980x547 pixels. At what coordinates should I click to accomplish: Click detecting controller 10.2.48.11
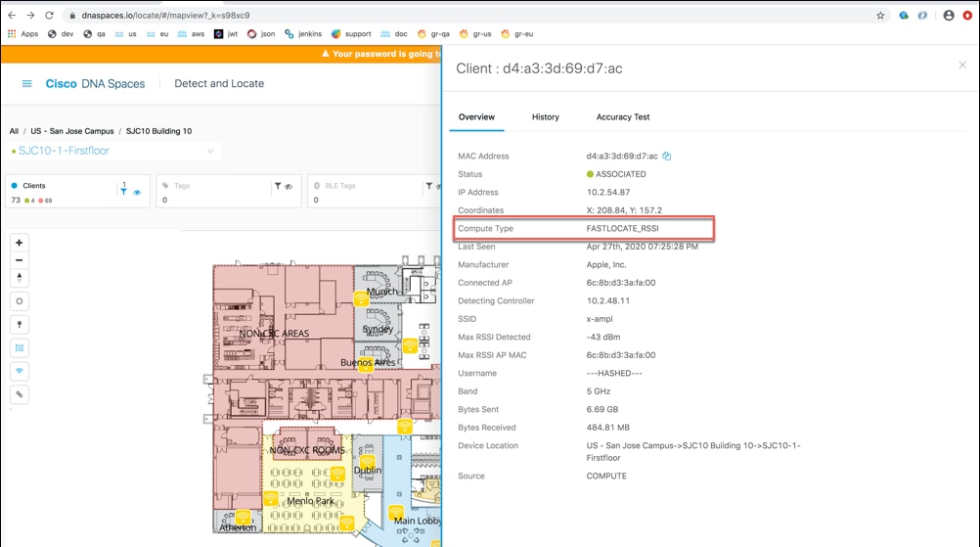tap(608, 301)
